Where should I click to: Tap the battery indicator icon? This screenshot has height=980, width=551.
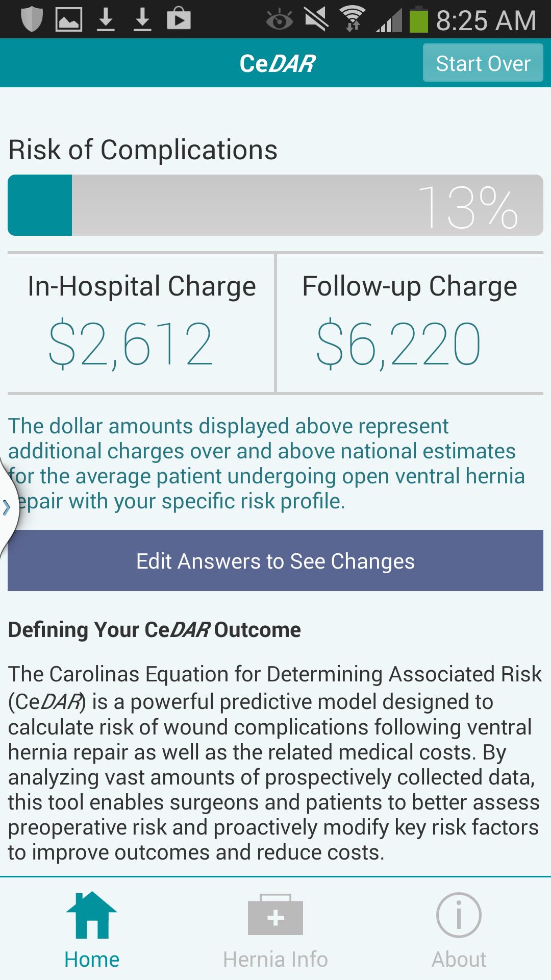[x=419, y=19]
